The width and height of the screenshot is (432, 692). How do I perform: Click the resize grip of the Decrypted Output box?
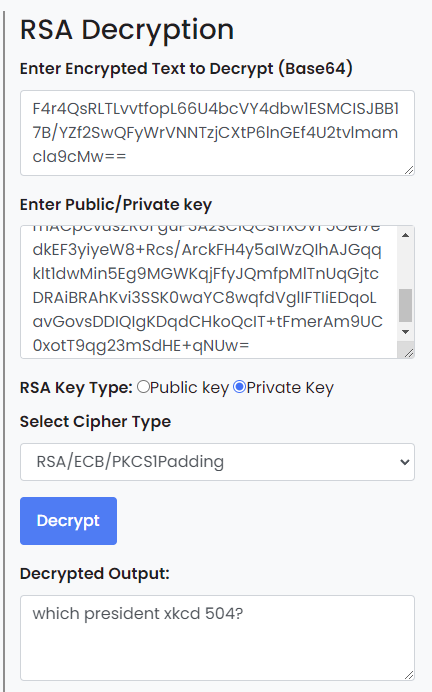[x=409, y=675]
